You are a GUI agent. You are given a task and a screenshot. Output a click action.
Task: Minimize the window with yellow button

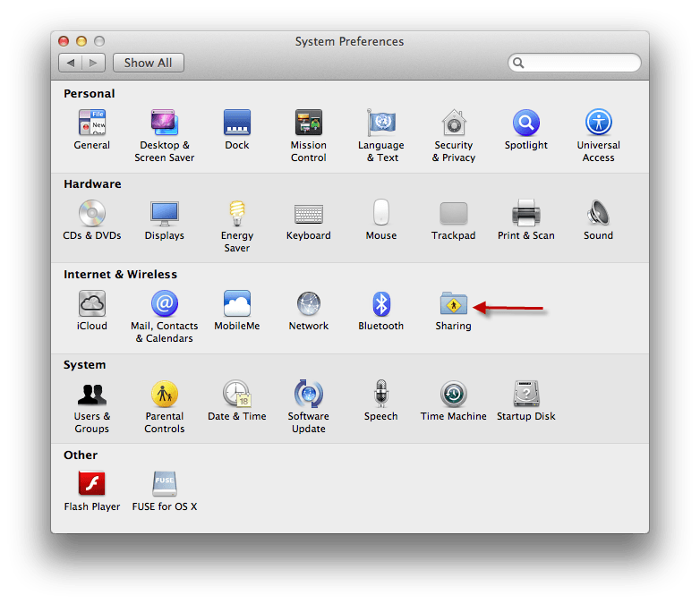81,41
